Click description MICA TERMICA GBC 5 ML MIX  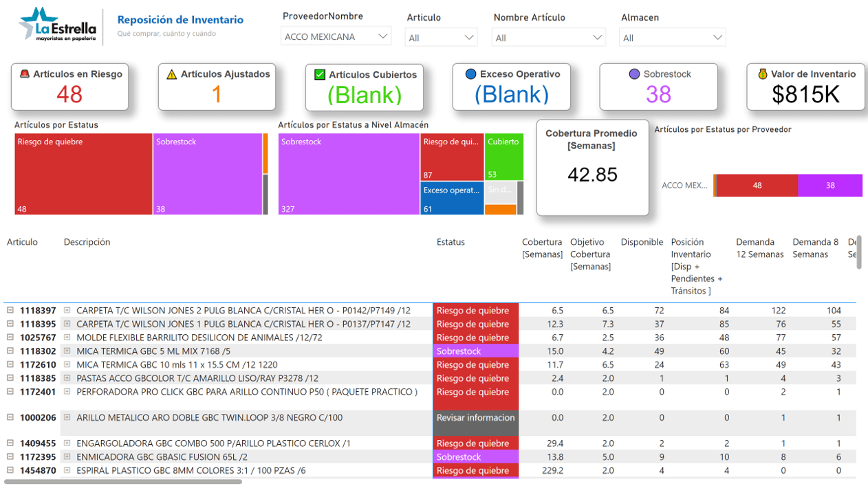pos(153,351)
